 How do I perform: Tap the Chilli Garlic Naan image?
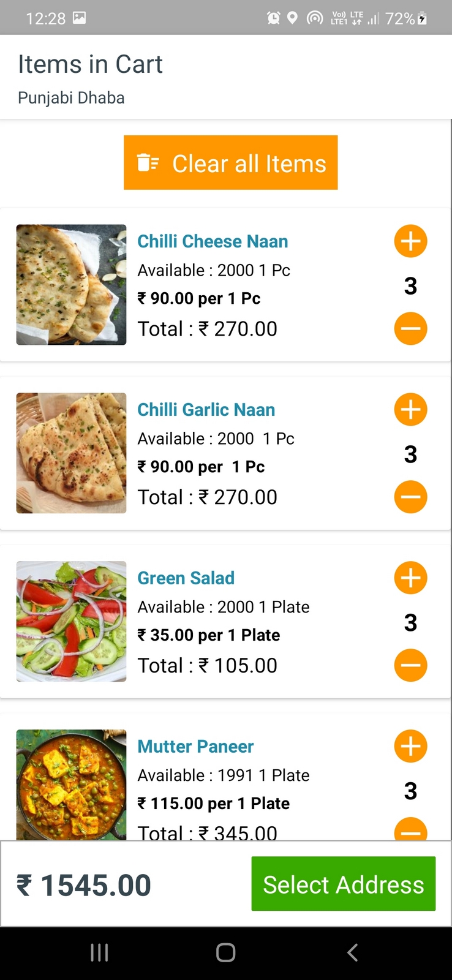pyautogui.click(x=71, y=453)
